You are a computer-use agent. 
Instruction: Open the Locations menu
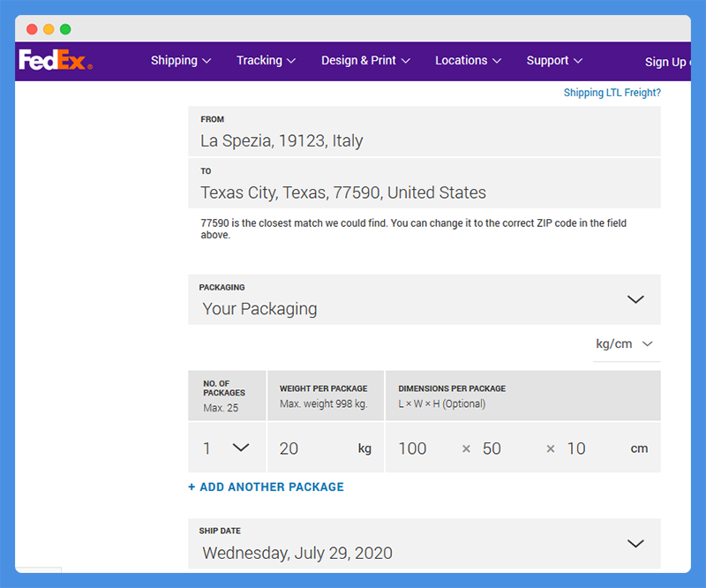click(x=468, y=60)
